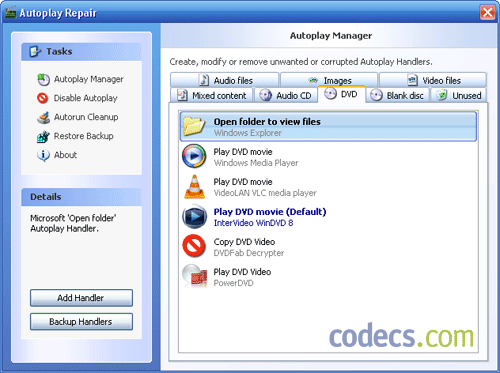Select the Mixed content tab

tap(212, 95)
